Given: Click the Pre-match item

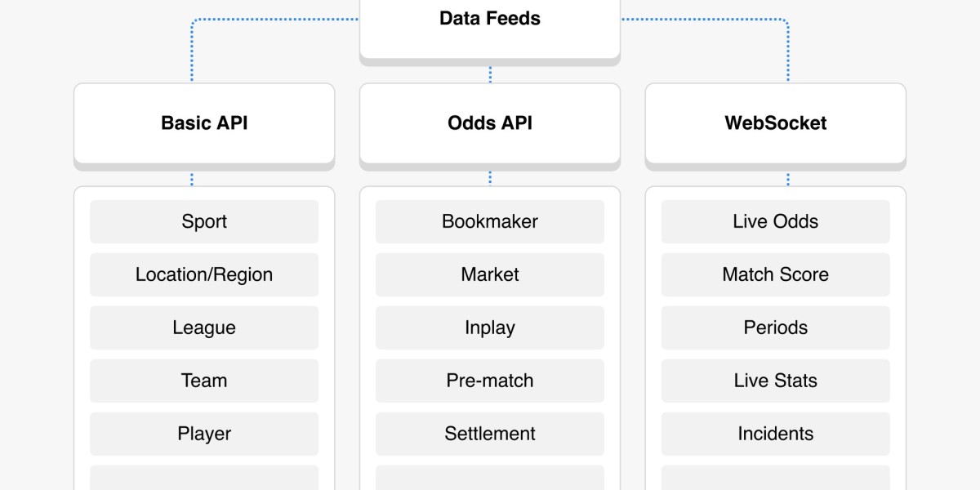Looking at the screenshot, I should [x=490, y=381].
